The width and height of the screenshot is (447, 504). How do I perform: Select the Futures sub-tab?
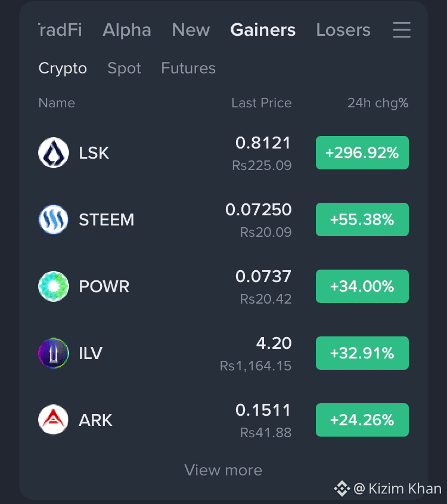tap(188, 68)
